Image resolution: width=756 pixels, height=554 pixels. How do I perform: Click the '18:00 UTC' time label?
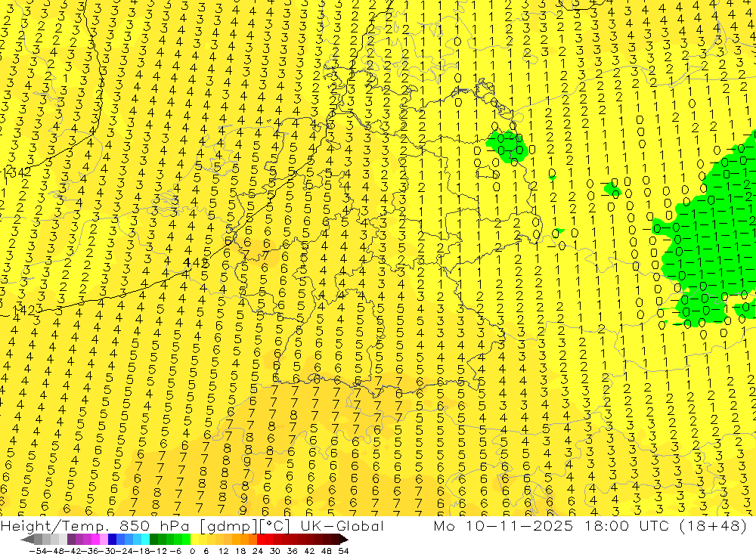coord(629,525)
